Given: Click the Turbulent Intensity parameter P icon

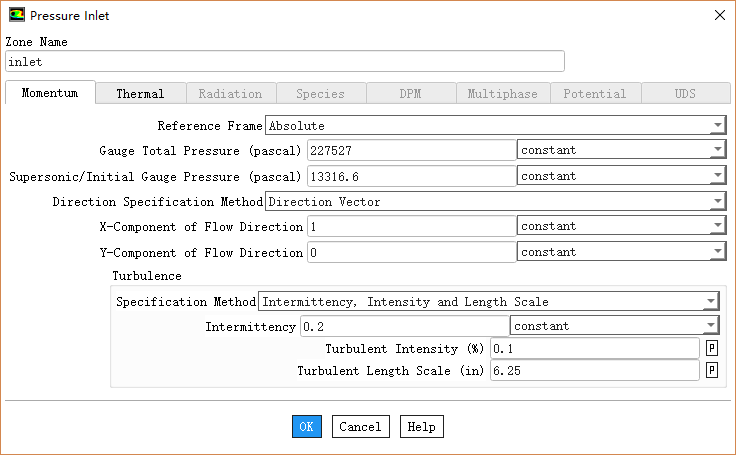Looking at the screenshot, I should tap(712, 348).
